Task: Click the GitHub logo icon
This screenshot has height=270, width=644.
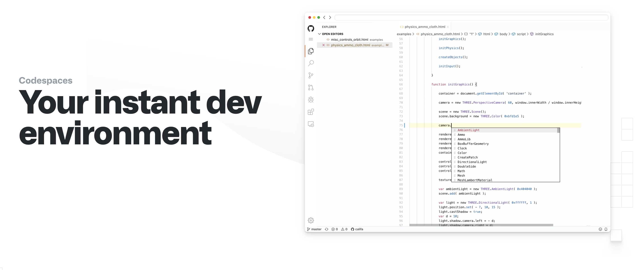Action: pos(311,29)
